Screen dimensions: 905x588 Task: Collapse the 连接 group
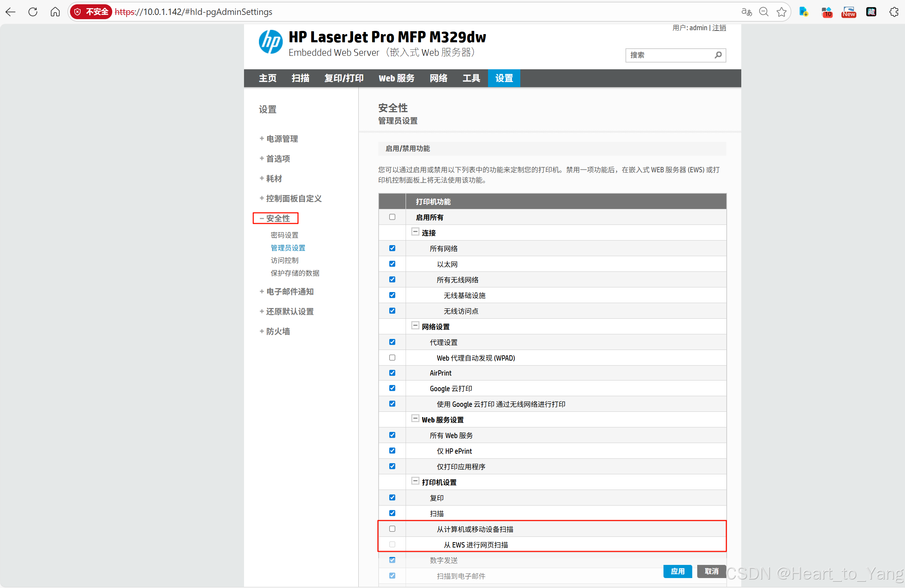tap(415, 232)
